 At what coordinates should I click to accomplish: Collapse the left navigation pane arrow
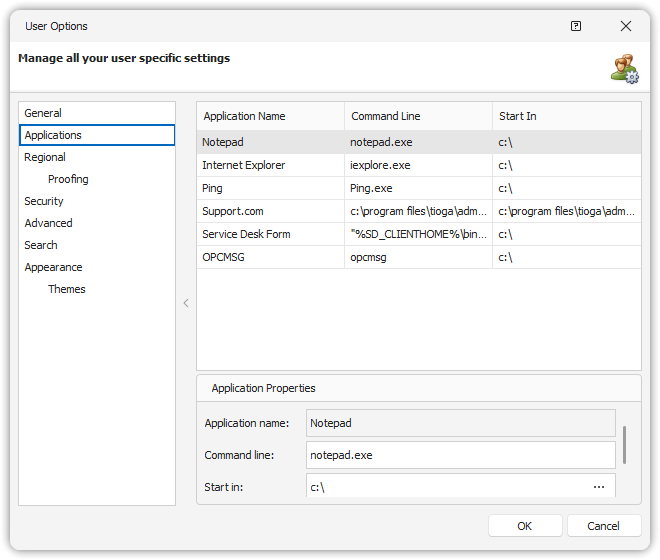pyautogui.click(x=185, y=303)
